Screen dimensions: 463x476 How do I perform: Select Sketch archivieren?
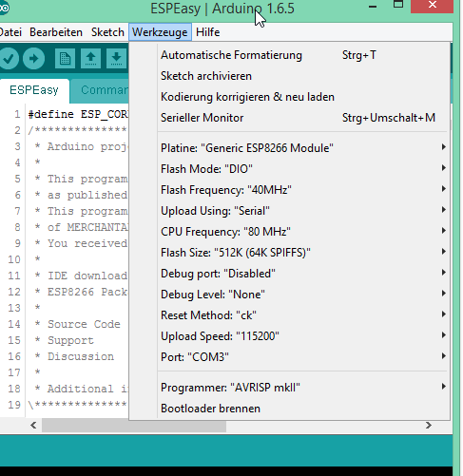(x=289, y=76)
